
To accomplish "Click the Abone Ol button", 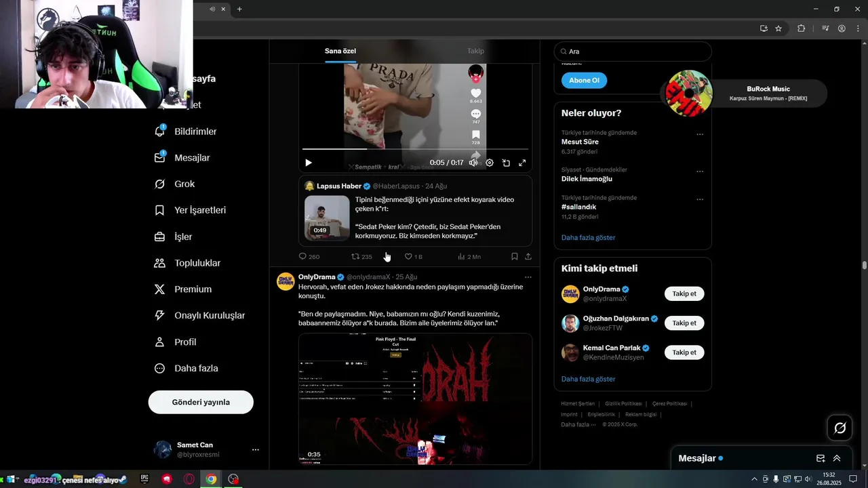I will [x=584, y=80].
